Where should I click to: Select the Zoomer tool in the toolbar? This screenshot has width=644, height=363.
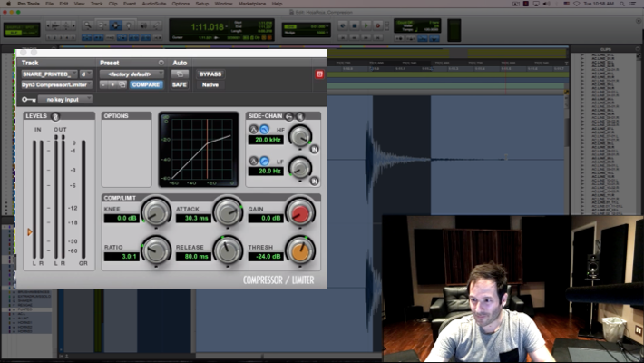tap(87, 25)
